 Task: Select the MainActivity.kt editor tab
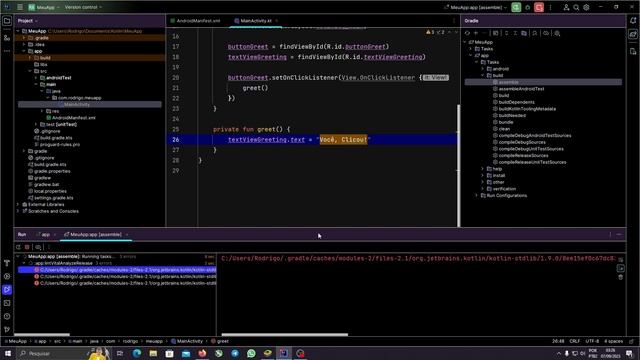pyautogui.click(x=256, y=21)
